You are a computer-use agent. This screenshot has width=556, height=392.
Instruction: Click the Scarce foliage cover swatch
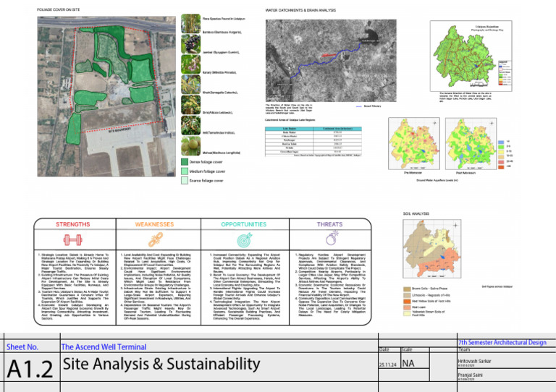click(x=185, y=181)
